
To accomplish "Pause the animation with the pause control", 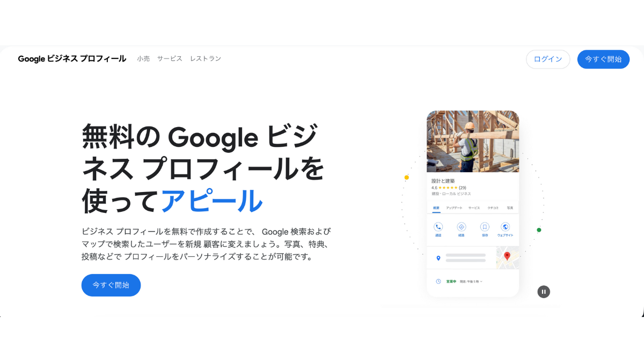I will (544, 291).
